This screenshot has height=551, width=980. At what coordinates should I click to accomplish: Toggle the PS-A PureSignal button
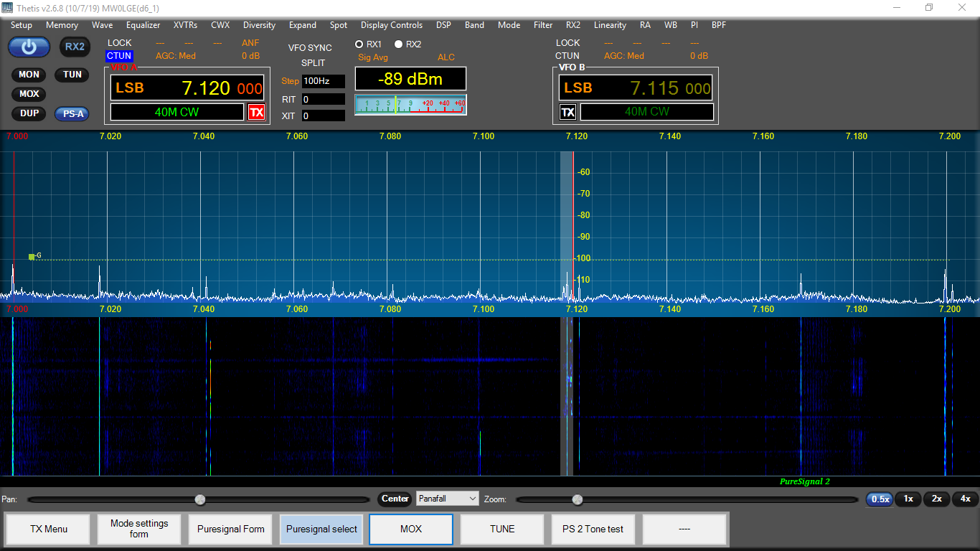point(72,113)
